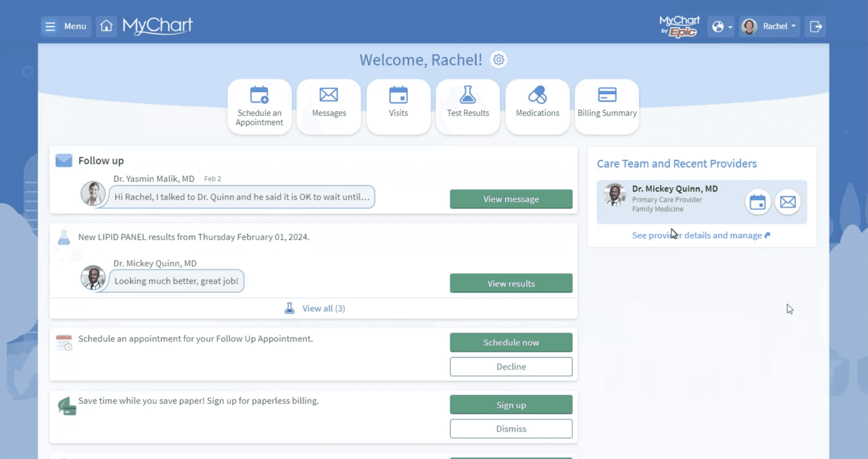Decline the follow up appointment request
This screenshot has width=868, height=459.
pos(511,367)
